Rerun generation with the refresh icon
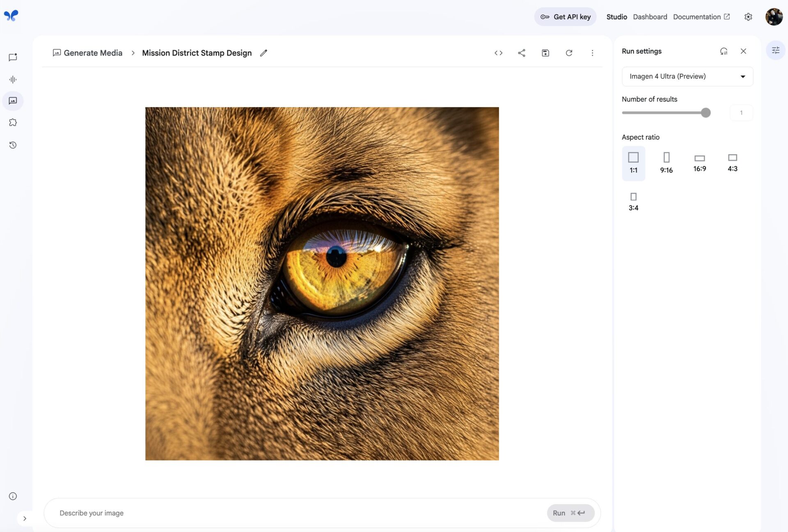 tap(569, 53)
